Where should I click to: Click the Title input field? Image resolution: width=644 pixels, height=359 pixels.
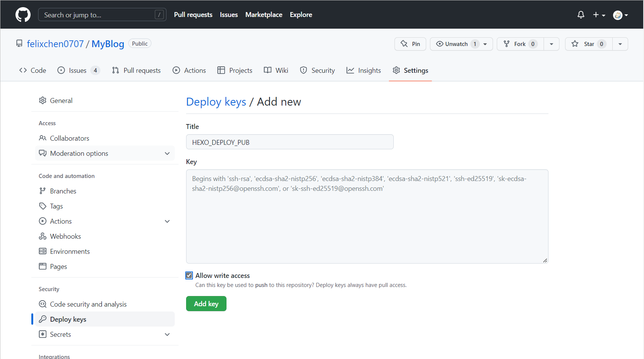coord(290,142)
